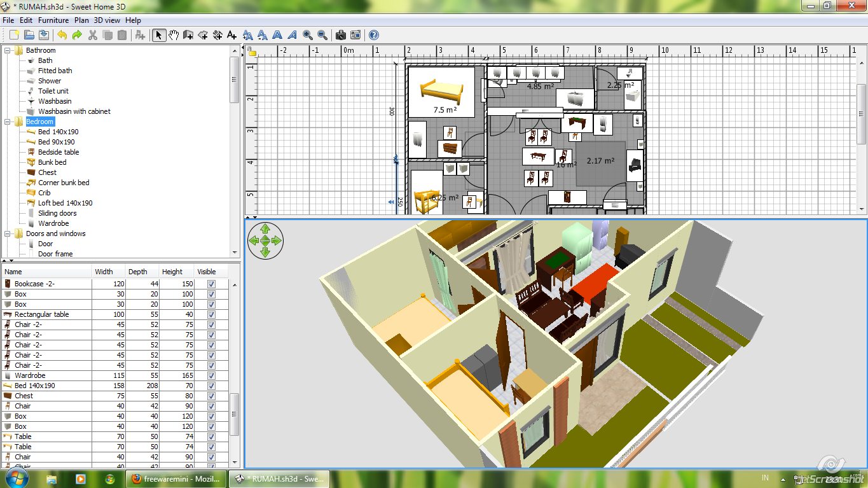Toggle Visible checkbox for Chest row
The width and height of the screenshot is (868, 488).
click(211, 396)
